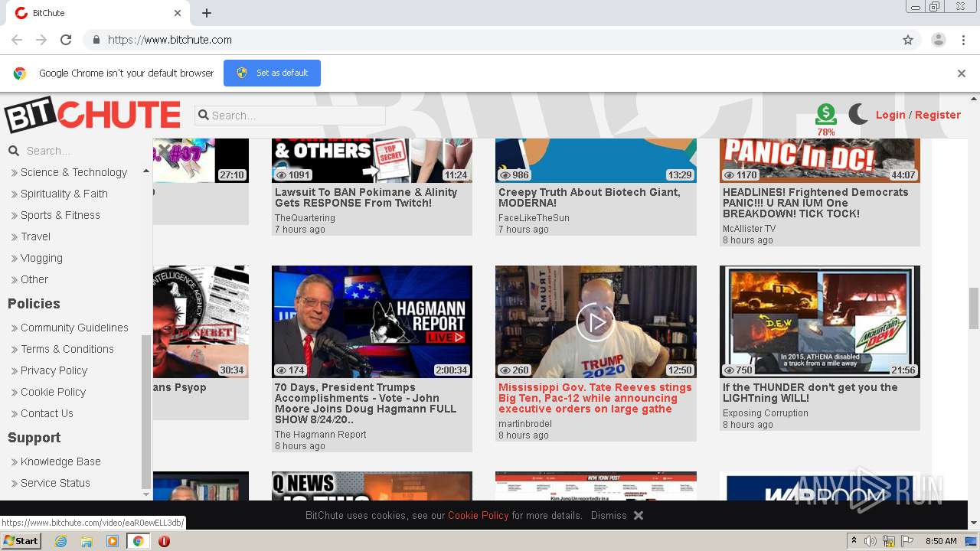
Task: Open 'If the THUNDER don't get you' title
Action: (x=810, y=393)
